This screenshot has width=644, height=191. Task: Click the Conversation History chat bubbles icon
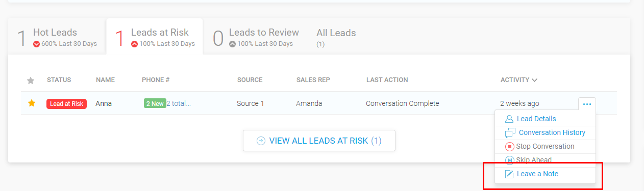coord(510,133)
